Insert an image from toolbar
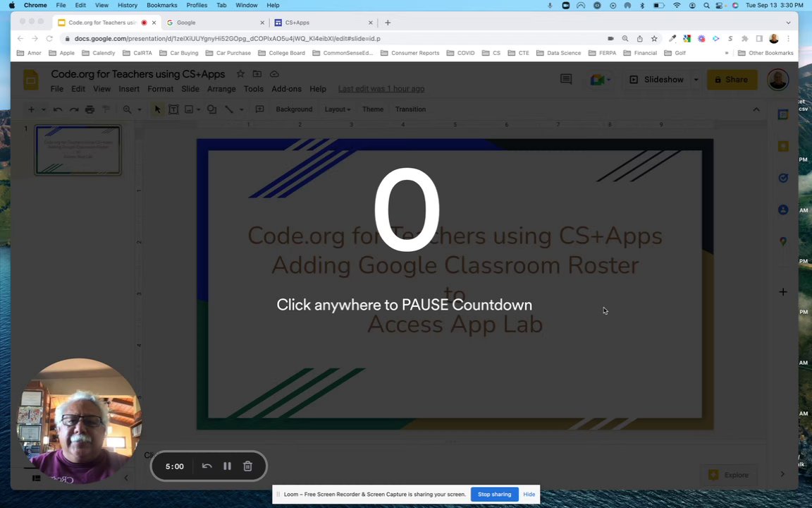 click(x=189, y=109)
